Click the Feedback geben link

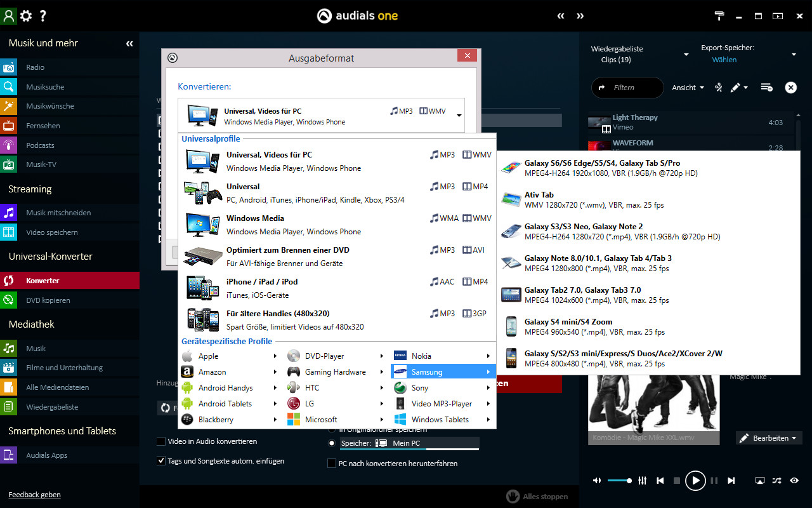click(x=34, y=495)
